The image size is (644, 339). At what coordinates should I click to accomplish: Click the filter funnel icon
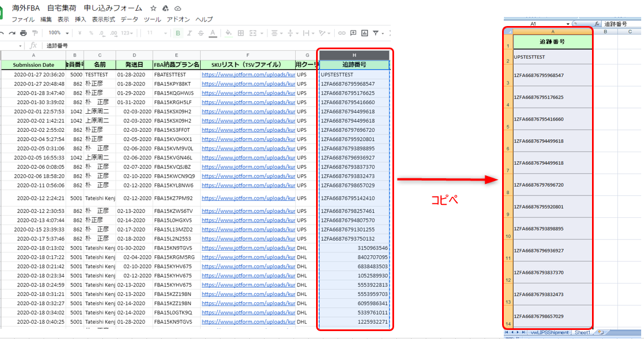point(375,33)
